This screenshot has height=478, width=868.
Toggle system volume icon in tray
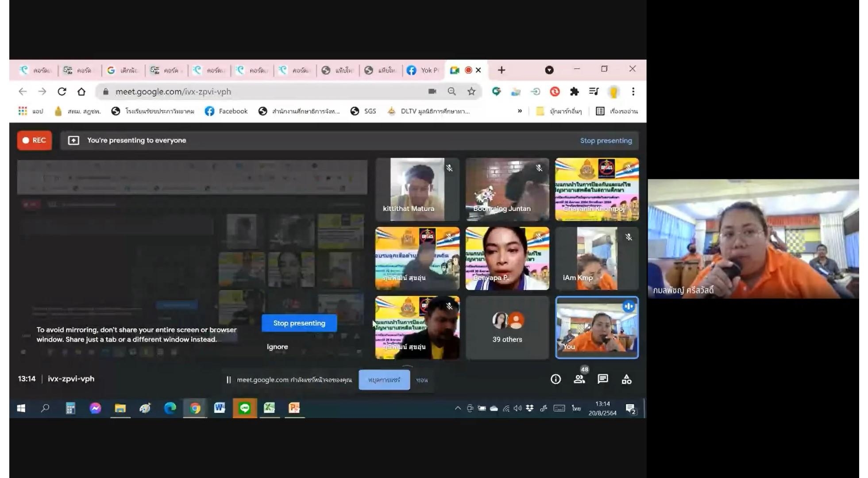click(x=517, y=408)
